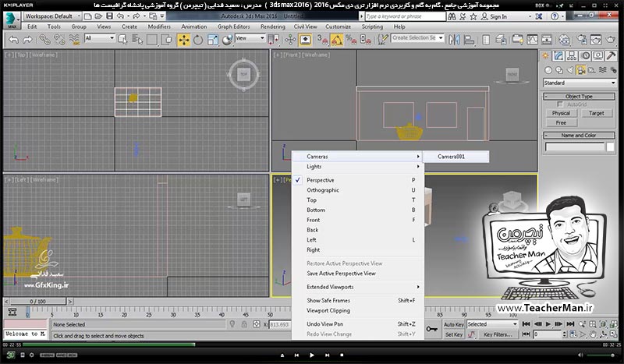
Task: Select the Lights category icon
Action: [570, 70]
